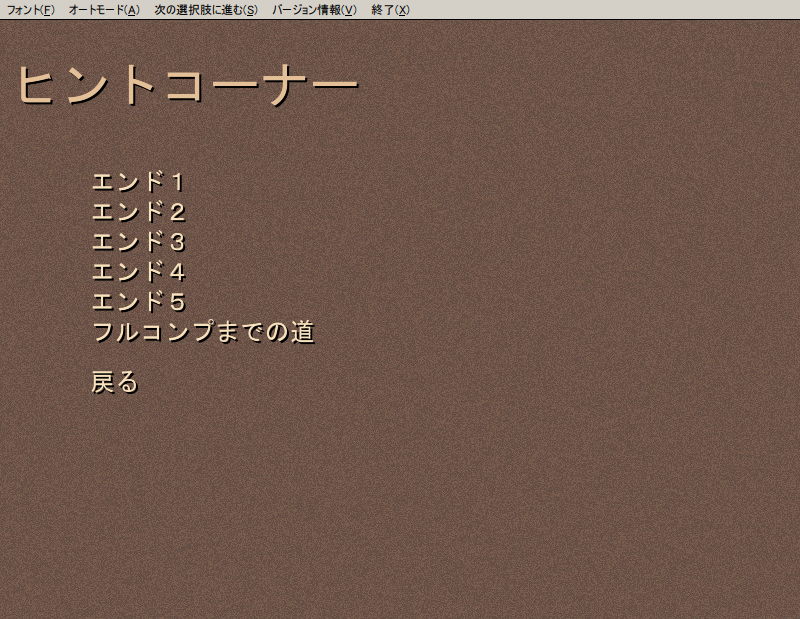Choose the エンド1 hint
Viewport: 800px width, 619px height.
[138, 182]
